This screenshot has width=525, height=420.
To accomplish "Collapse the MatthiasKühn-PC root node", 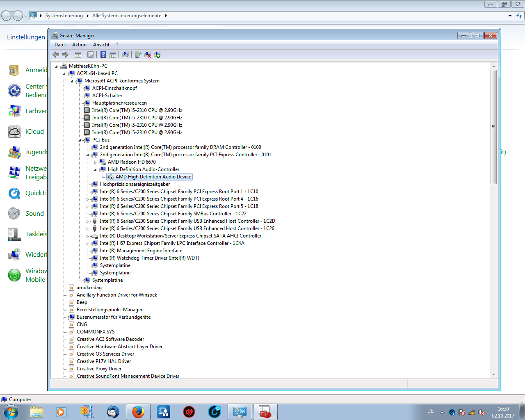I will (57, 66).
